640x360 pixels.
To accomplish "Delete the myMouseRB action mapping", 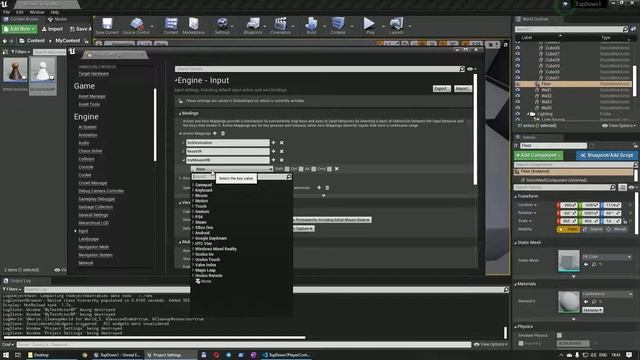I will pos(282,160).
